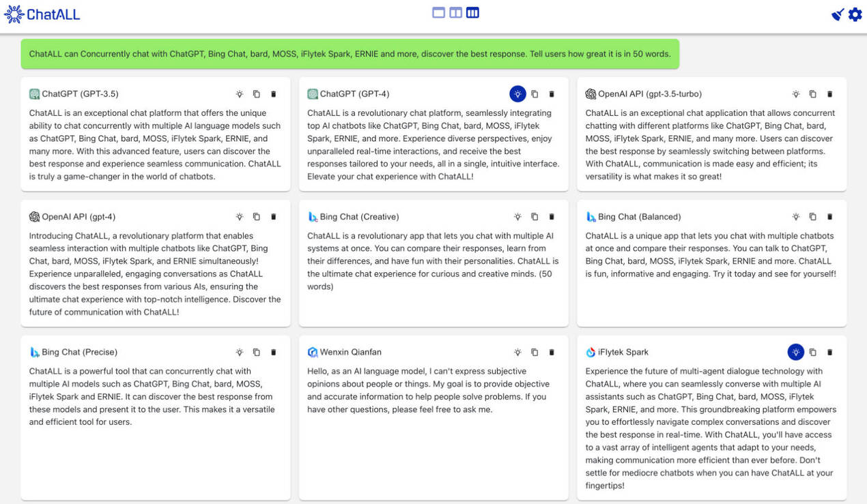
Task: Copy the Bing Chat (Balanced) response
Action: [x=812, y=217]
